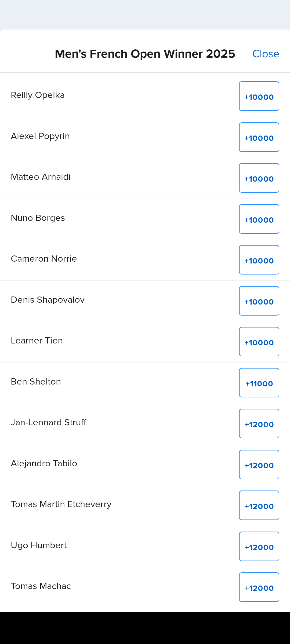This screenshot has height=644, width=290.
Task: Pick Ben Shelton +11000 odds
Action: click(x=259, y=383)
